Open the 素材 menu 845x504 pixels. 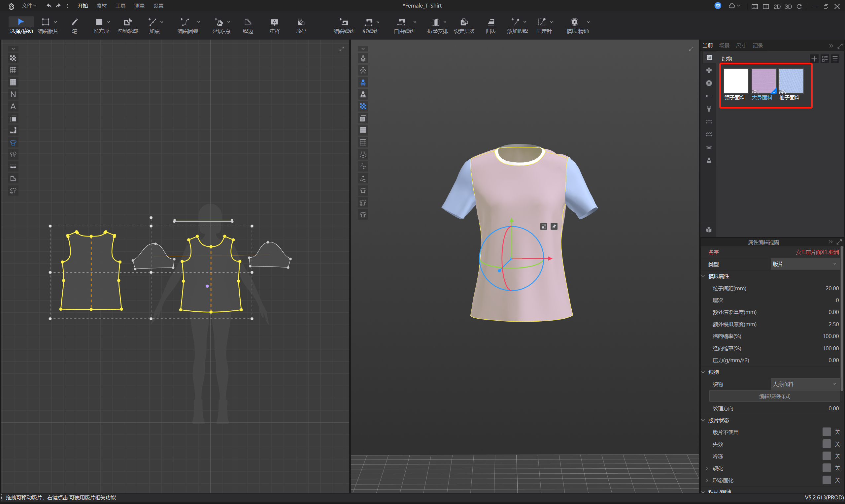click(102, 6)
